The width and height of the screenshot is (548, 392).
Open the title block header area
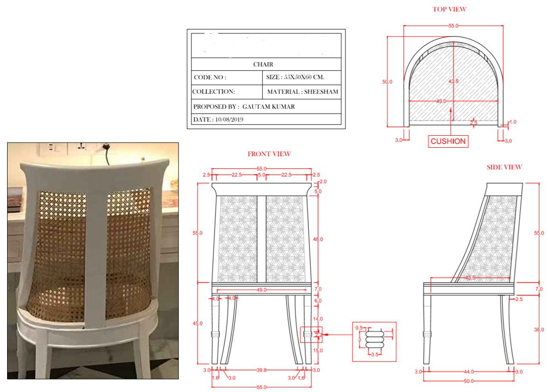pyautogui.click(x=267, y=45)
